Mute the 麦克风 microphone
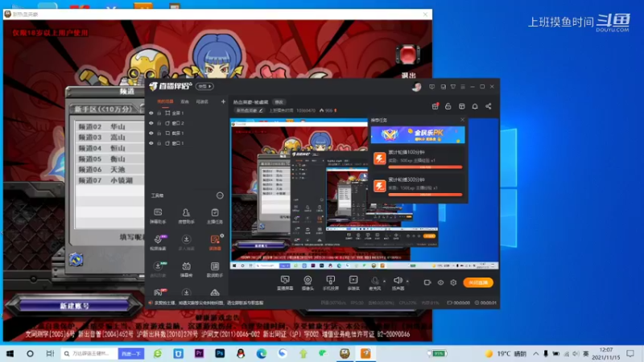 pos(374,282)
